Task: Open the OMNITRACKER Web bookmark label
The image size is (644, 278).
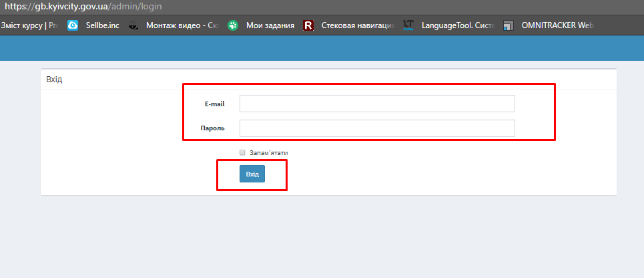Action: tap(557, 26)
